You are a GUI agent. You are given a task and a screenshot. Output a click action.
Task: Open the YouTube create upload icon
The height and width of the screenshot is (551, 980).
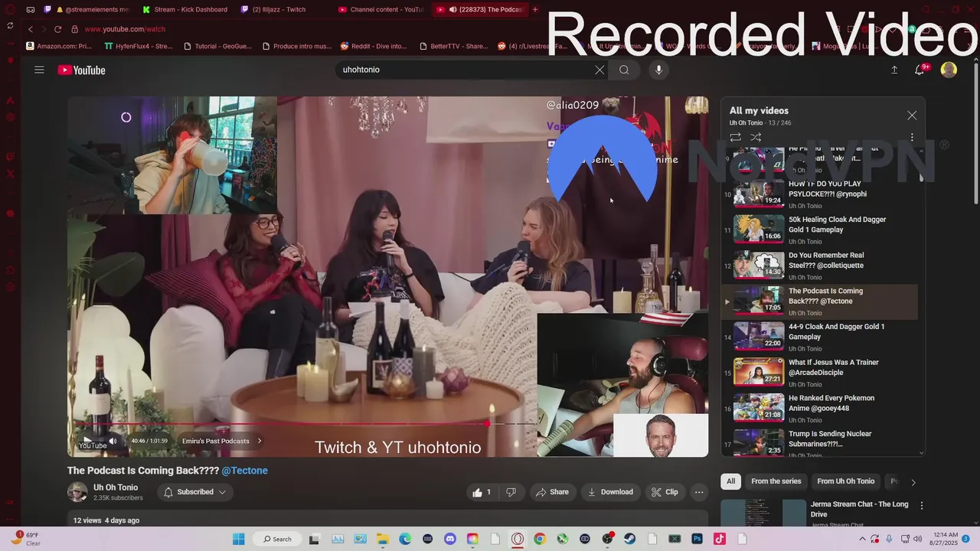[894, 70]
